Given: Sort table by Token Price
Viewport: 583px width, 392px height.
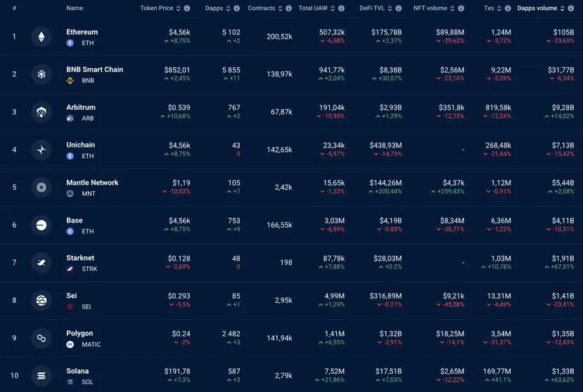Looking at the screenshot, I should click(178, 8).
